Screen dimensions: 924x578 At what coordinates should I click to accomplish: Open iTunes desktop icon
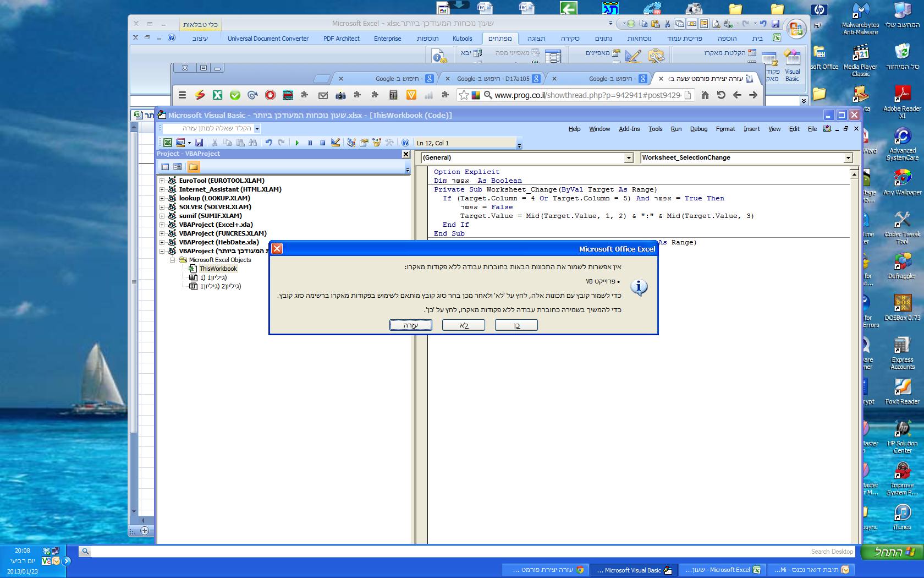pos(902,517)
